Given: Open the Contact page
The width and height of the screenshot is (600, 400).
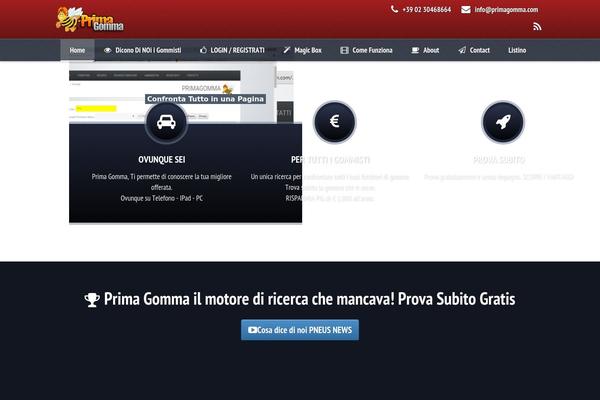Looking at the screenshot, I should [474, 50].
